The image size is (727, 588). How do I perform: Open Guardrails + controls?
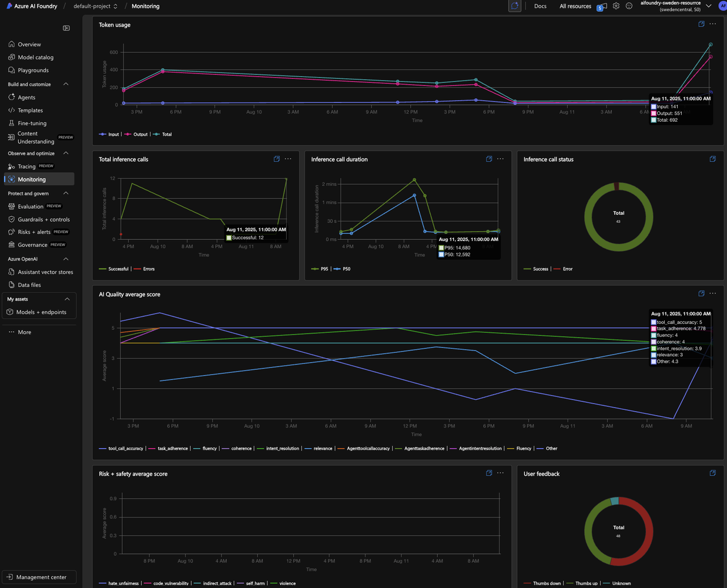click(44, 219)
